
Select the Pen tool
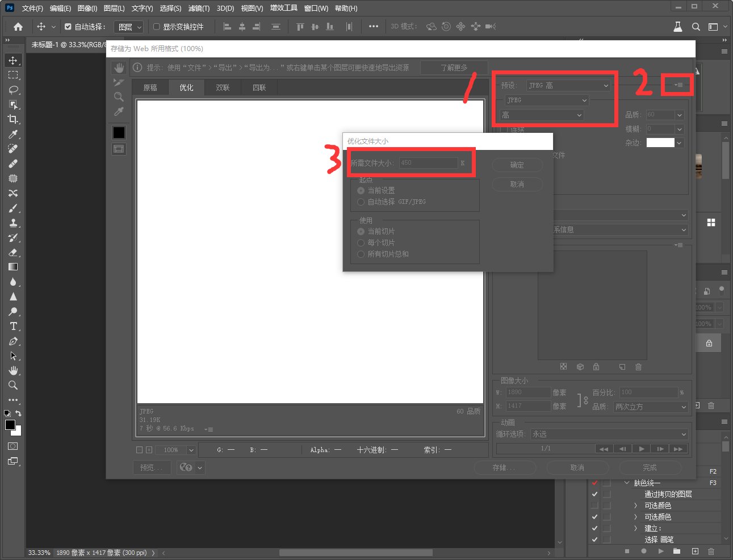pyautogui.click(x=12, y=341)
